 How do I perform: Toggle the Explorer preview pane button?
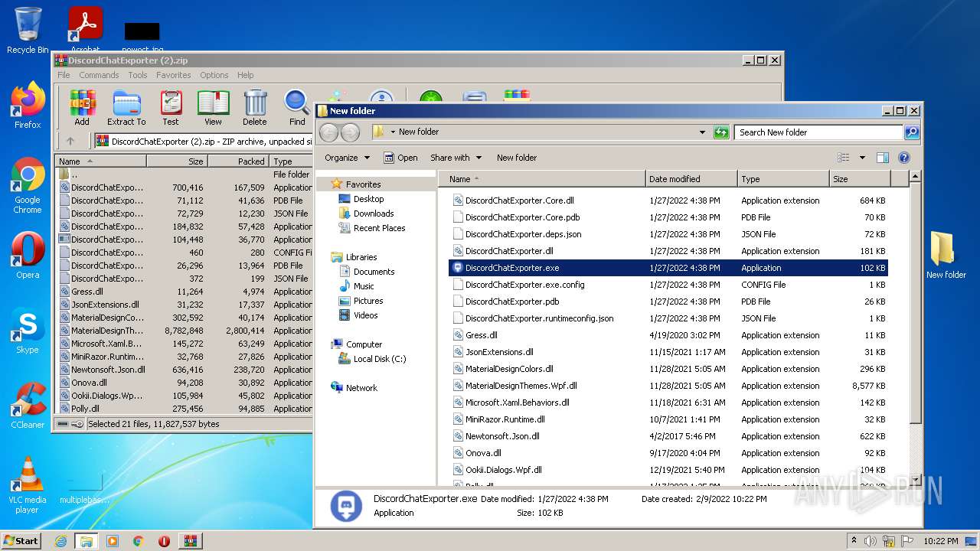click(882, 158)
